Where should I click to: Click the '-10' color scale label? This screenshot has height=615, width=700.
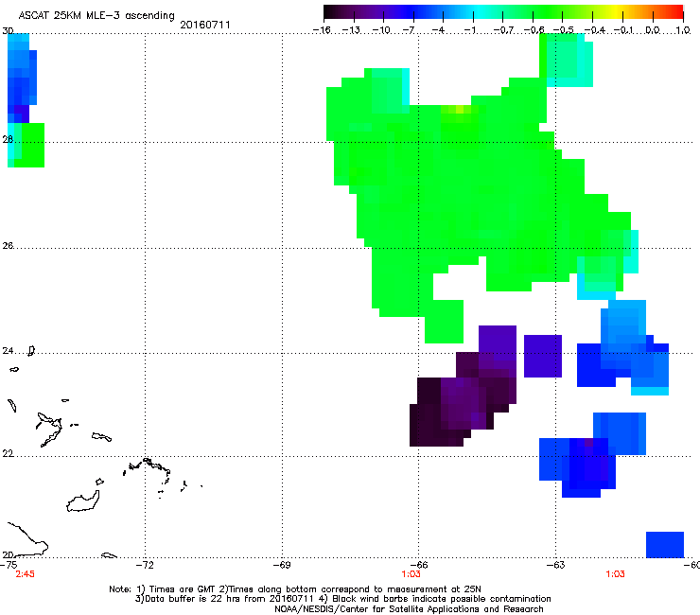pos(381,30)
